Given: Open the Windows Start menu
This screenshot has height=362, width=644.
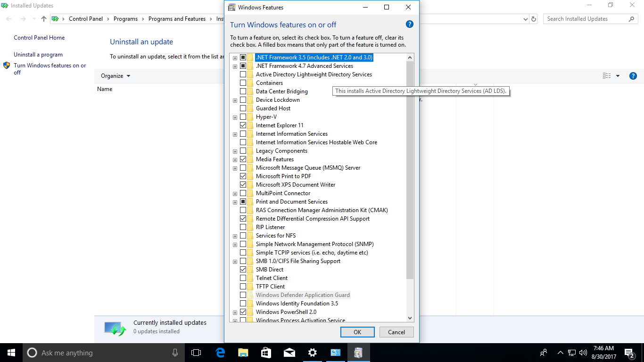Looking at the screenshot, I should pos(11,353).
